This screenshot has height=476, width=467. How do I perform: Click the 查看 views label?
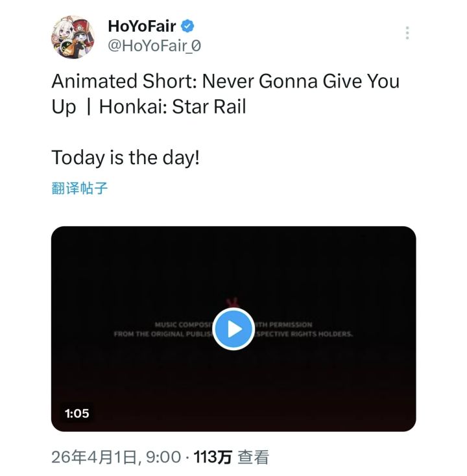click(x=253, y=457)
